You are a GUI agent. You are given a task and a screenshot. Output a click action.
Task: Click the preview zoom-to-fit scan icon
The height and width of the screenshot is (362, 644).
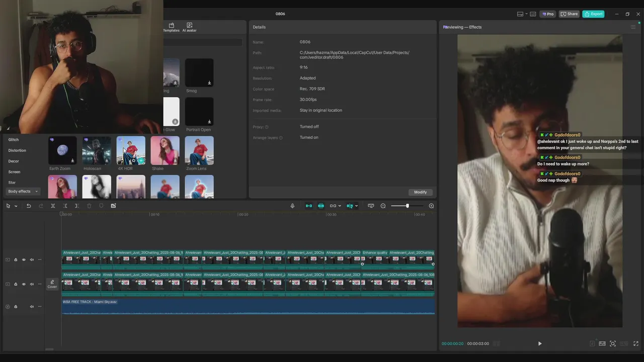[613, 343]
